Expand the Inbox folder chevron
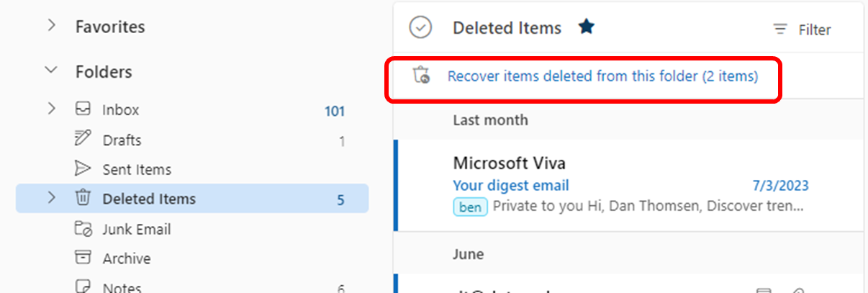This screenshot has height=293, width=868. pyautogui.click(x=51, y=109)
